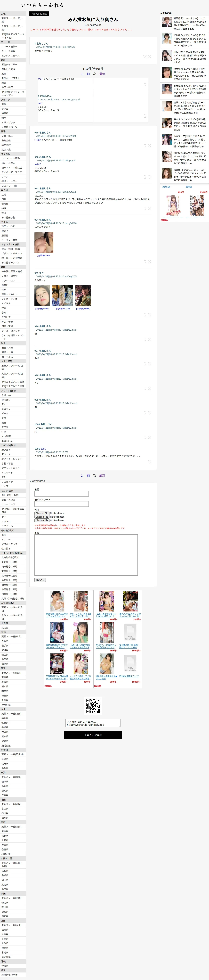Viewport: 209px width, 980px height.
Task: Click the thread URL text box
Action: click(93, 723)
